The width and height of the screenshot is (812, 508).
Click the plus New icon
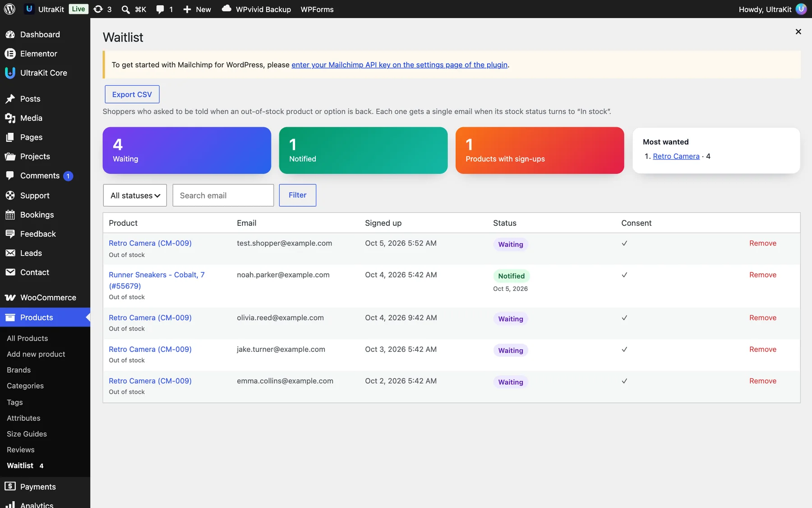[x=187, y=9]
